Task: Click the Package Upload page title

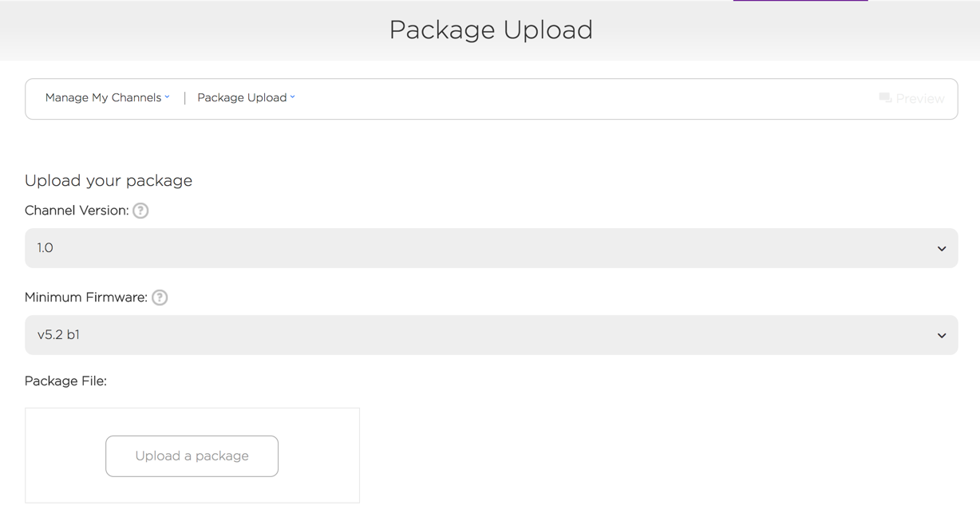Action: click(491, 30)
